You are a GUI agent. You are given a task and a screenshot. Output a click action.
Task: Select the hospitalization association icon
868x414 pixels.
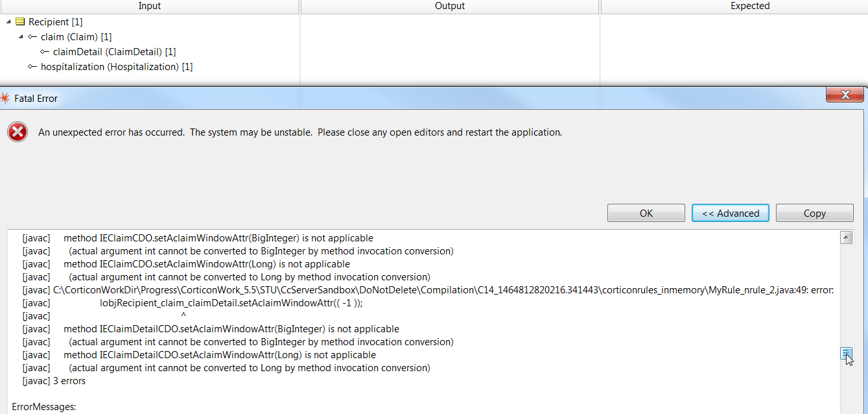click(x=32, y=67)
